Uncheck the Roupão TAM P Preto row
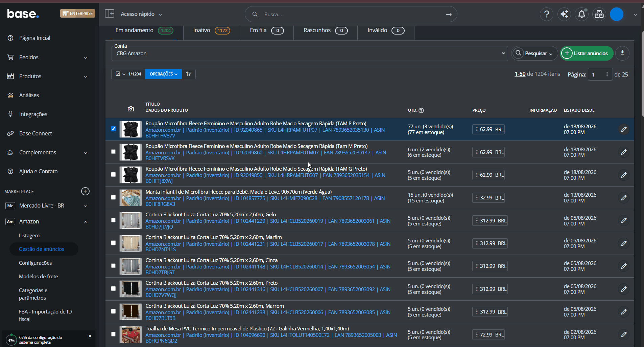The width and height of the screenshot is (644, 347). coord(113,129)
